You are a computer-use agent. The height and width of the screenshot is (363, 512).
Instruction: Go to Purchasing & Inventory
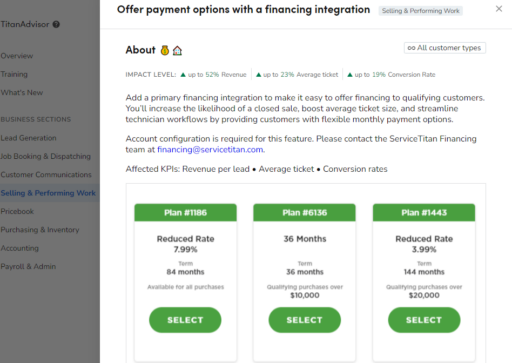point(40,230)
